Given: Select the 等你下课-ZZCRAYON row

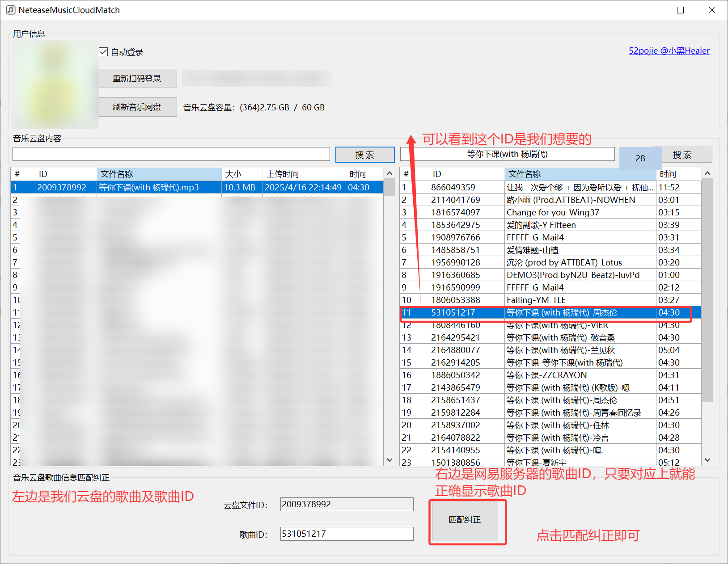Looking at the screenshot, I should click(x=550, y=375).
